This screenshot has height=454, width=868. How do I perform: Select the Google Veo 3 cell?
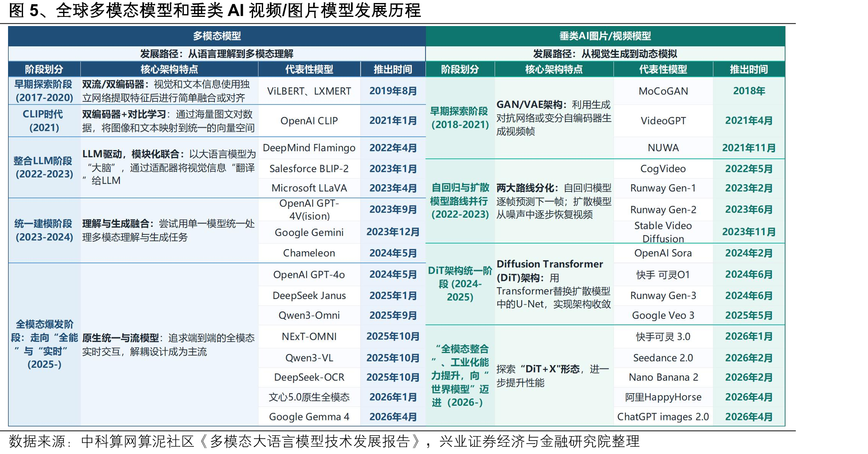(x=663, y=315)
